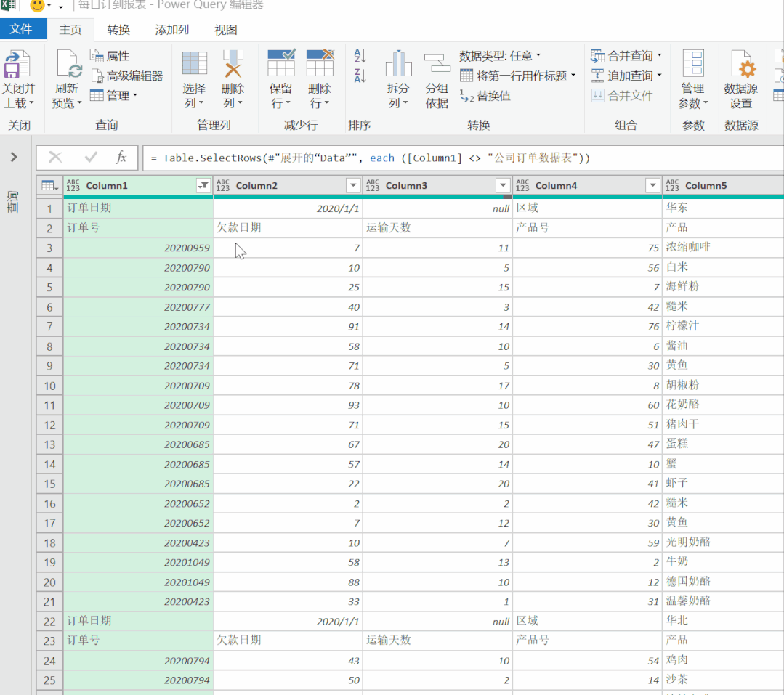
Task: Confirm the formula with the checkmark icon
Action: pos(91,158)
